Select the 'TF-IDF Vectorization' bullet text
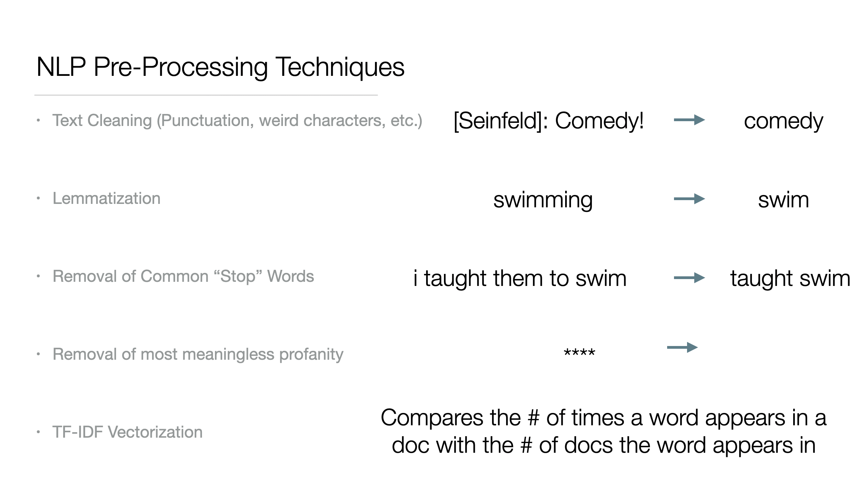Viewport: 868px width, 484px height. (x=127, y=432)
